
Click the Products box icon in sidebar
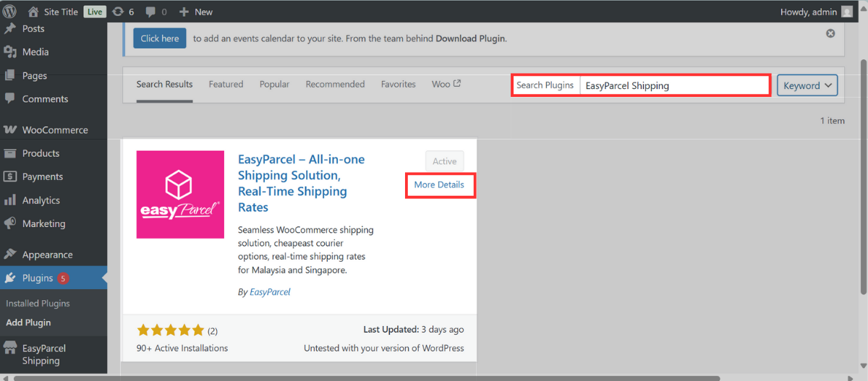(x=10, y=153)
